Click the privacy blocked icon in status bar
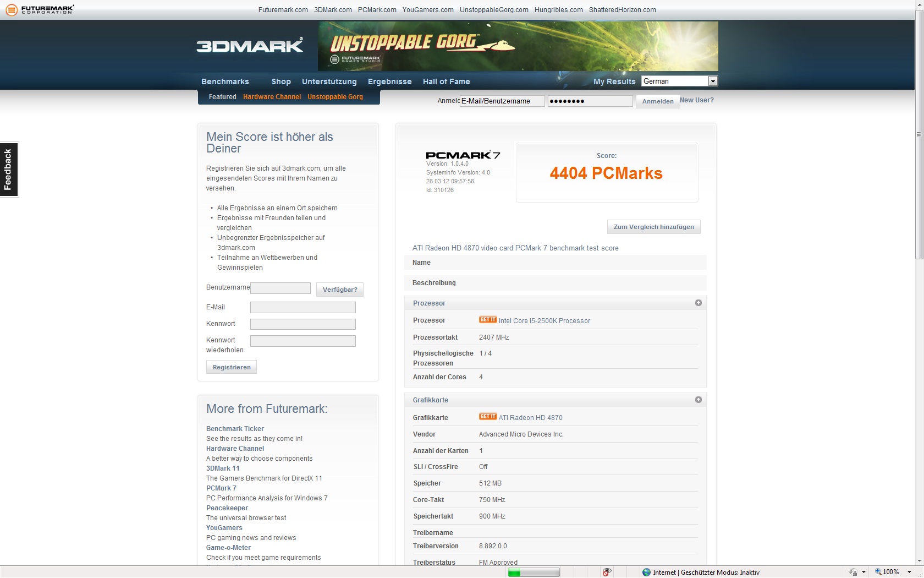924x578 pixels. pyautogui.click(x=607, y=572)
